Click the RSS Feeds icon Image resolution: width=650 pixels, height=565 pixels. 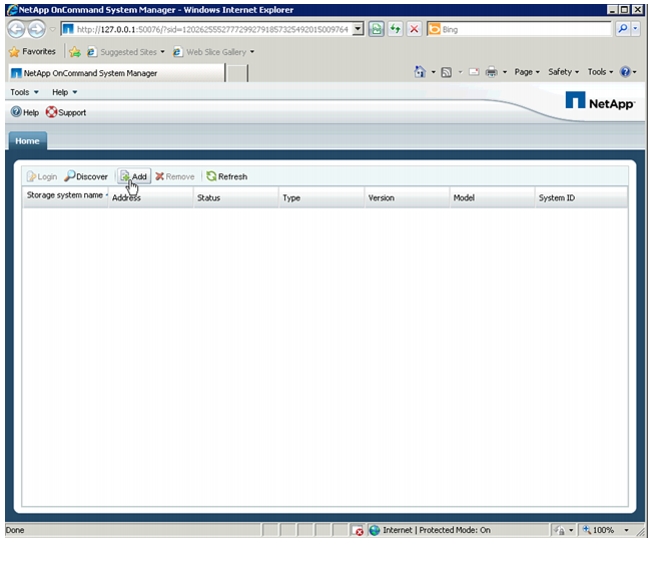[446, 72]
